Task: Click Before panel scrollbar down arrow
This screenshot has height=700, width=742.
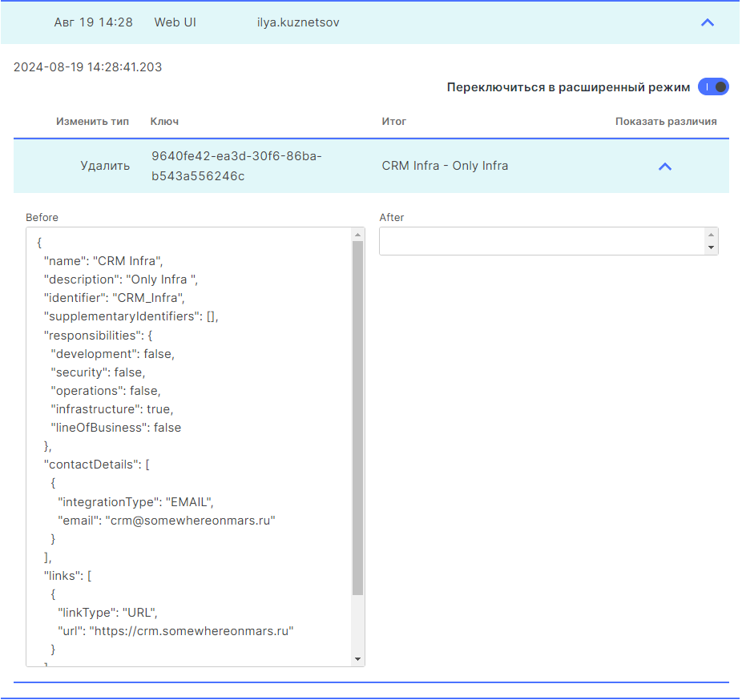Action: [x=357, y=658]
